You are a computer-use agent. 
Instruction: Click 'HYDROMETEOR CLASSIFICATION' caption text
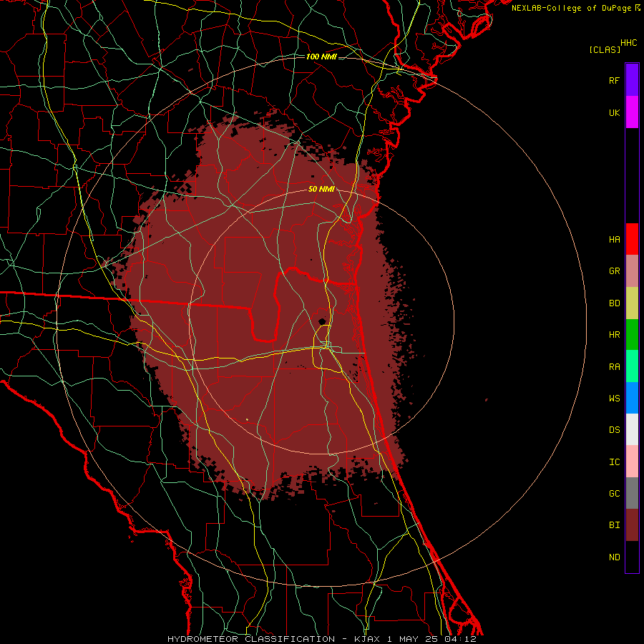251,639
